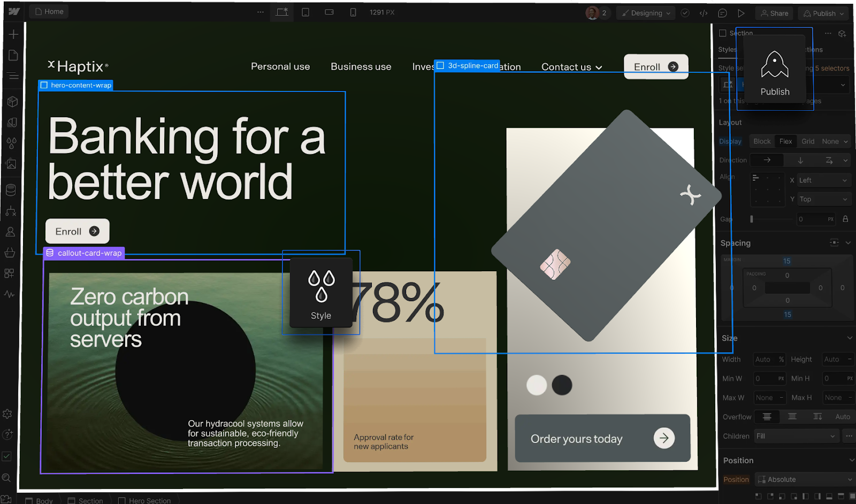The image size is (856, 504).
Task: Set Display to Grid
Action: tap(808, 141)
